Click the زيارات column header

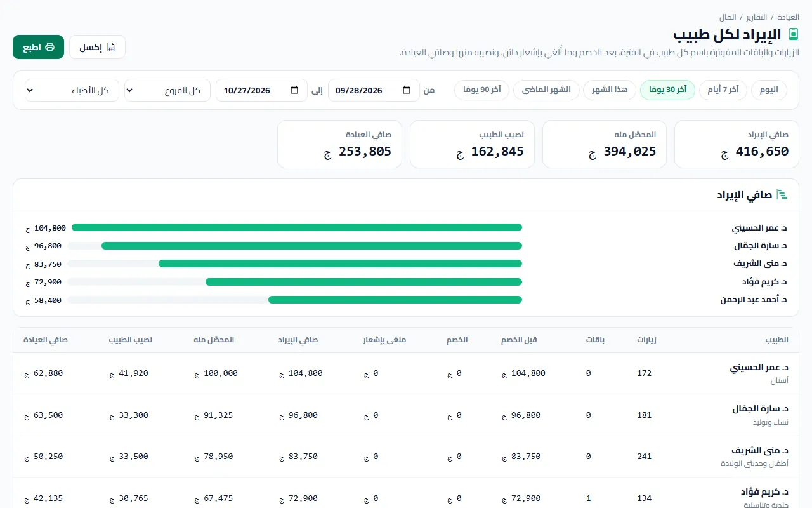[646, 340]
